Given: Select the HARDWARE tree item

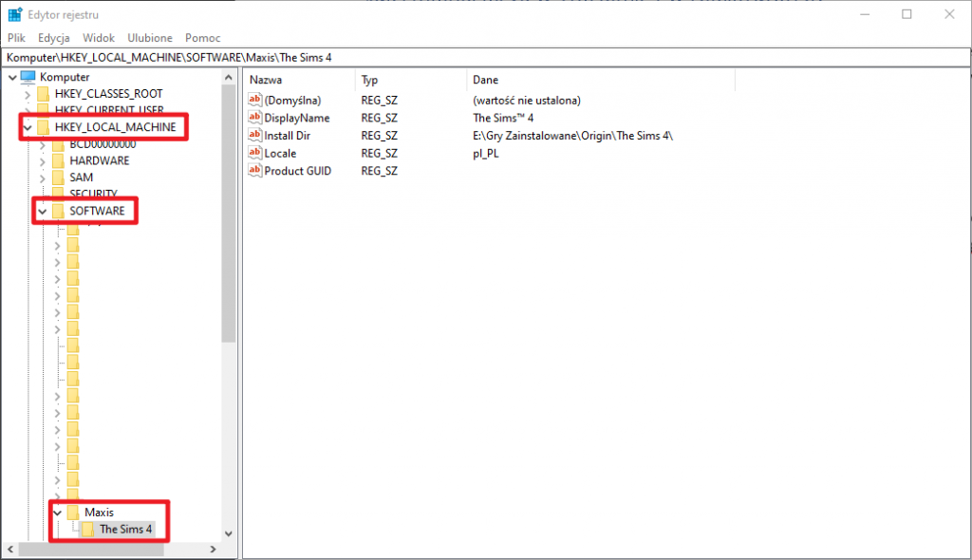Looking at the screenshot, I should 99,160.
